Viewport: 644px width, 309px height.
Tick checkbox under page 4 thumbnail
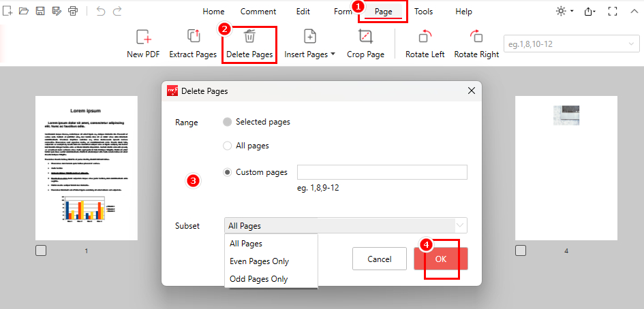point(521,250)
